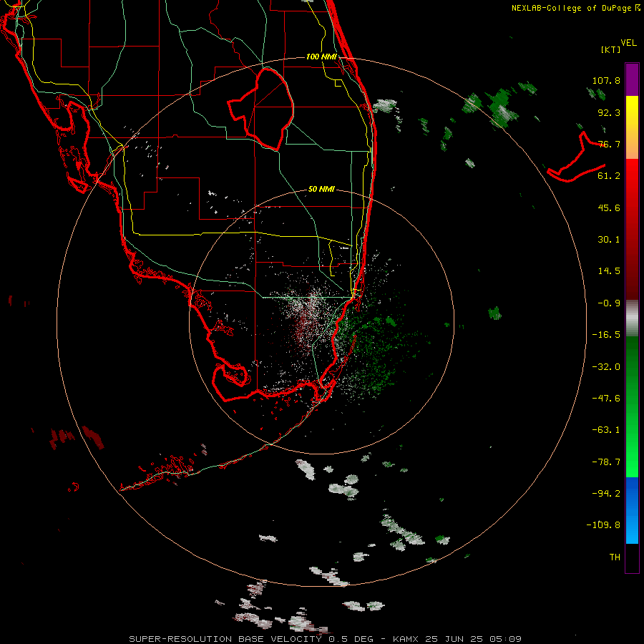Click the 107.8 velocity scale value
The height and width of the screenshot is (644, 644).
point(606,80)
